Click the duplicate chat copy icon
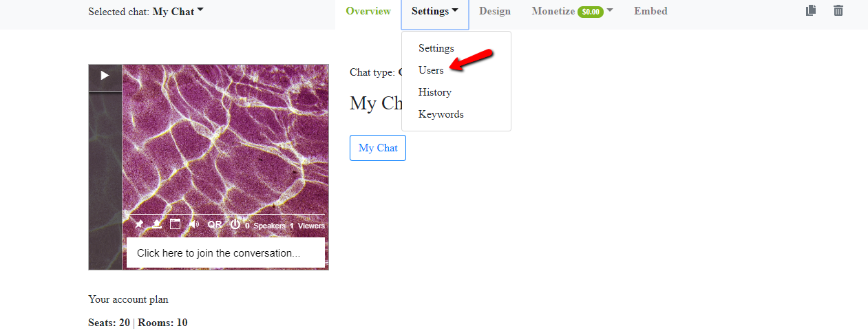The width and height of the screenshot is (868, 333). click(x=812, y=10)
